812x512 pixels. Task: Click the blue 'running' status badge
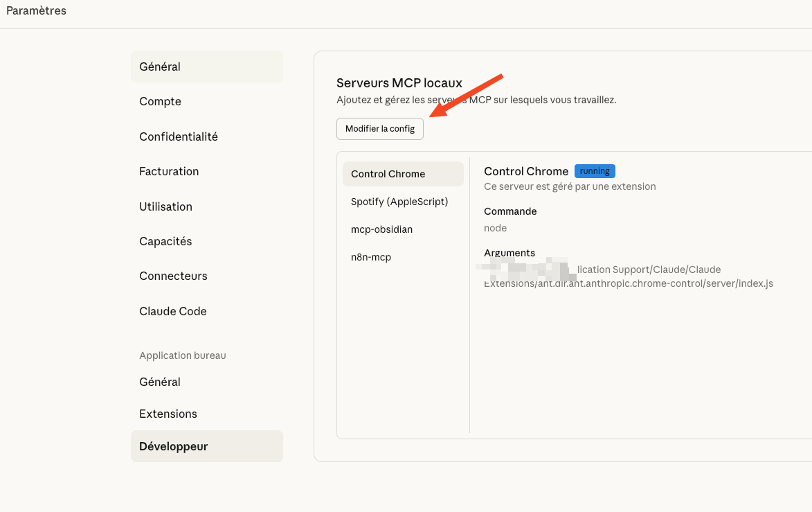(595, 171)
